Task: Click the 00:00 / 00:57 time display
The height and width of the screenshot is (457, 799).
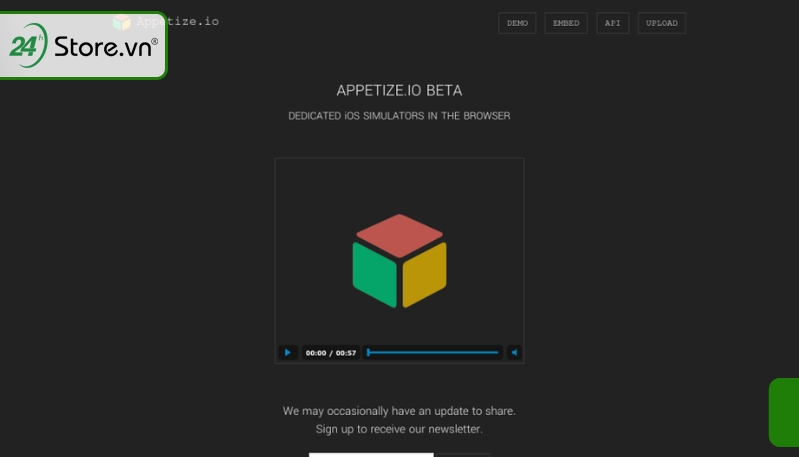Action: pos(331,353)
